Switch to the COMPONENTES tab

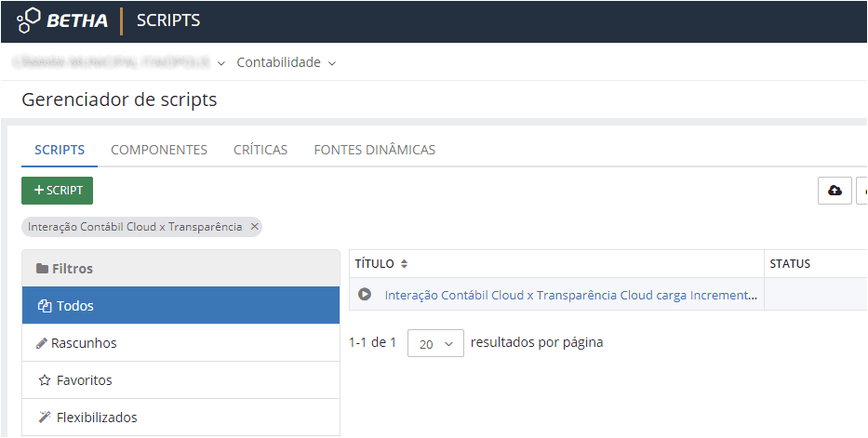point(159,150)
